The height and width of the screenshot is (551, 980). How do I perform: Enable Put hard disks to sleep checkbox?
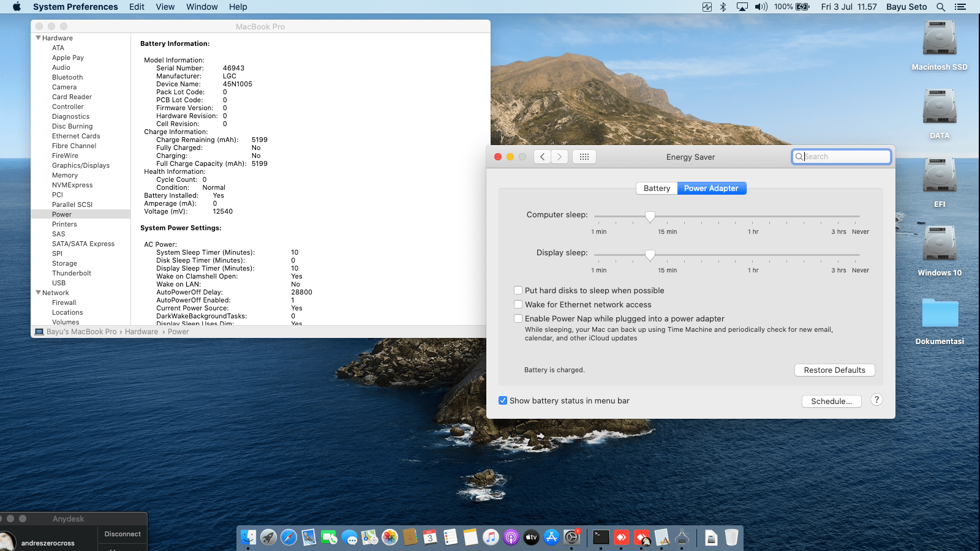518,291
